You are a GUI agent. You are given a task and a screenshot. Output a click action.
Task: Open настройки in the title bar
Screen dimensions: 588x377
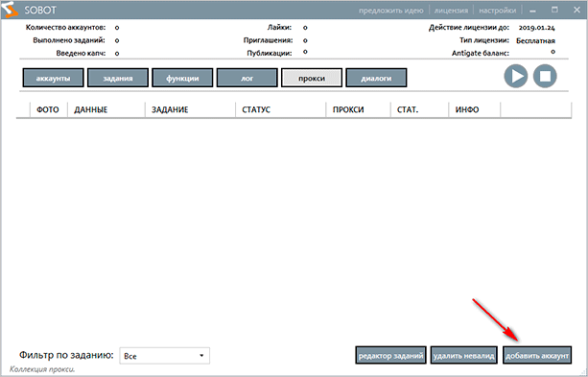[x=497, y=11]
